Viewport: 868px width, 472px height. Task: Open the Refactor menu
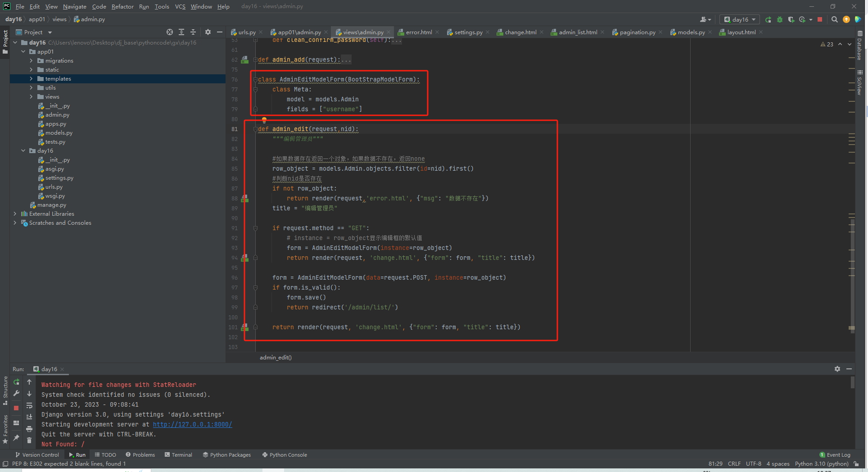click(x=122, y=6)
